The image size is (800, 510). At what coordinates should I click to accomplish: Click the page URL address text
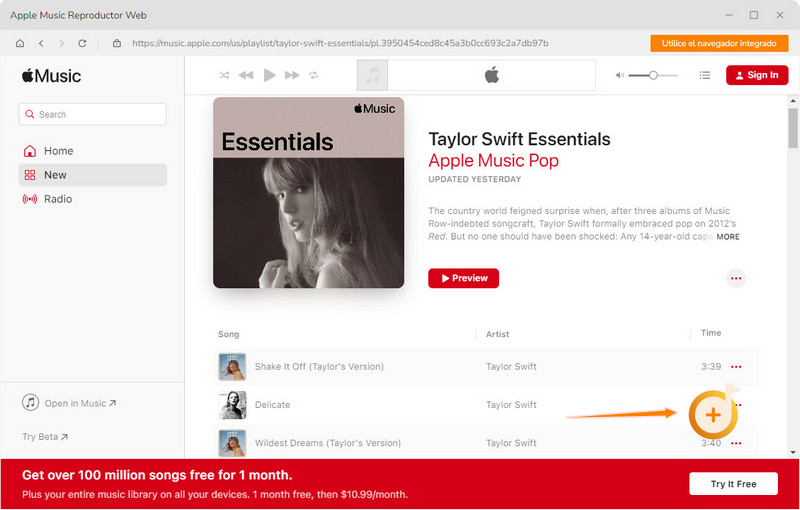tap(340, 43)
